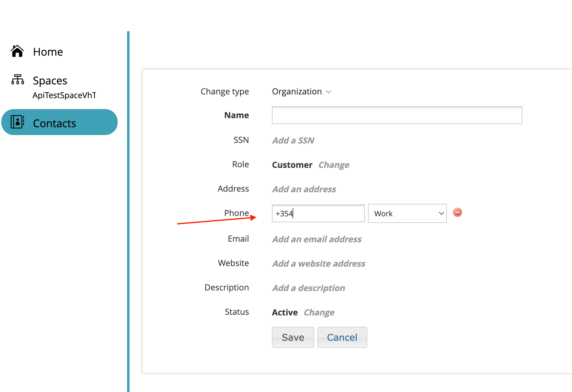Click Add a description link
Viewport: 572px width, 392px height.
[309, 288]
